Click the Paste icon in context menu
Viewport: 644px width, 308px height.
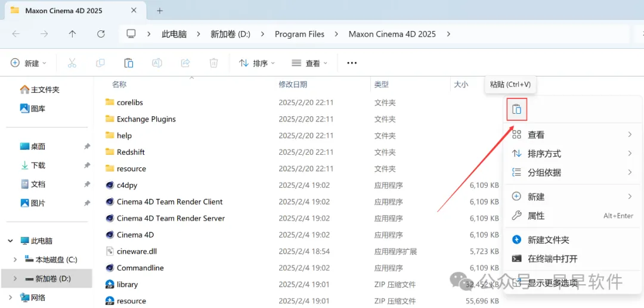coord(516,110)
